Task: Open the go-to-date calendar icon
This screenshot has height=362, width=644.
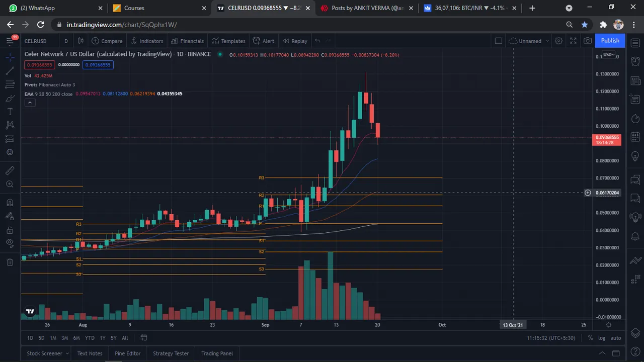Action: coord(143,338)
